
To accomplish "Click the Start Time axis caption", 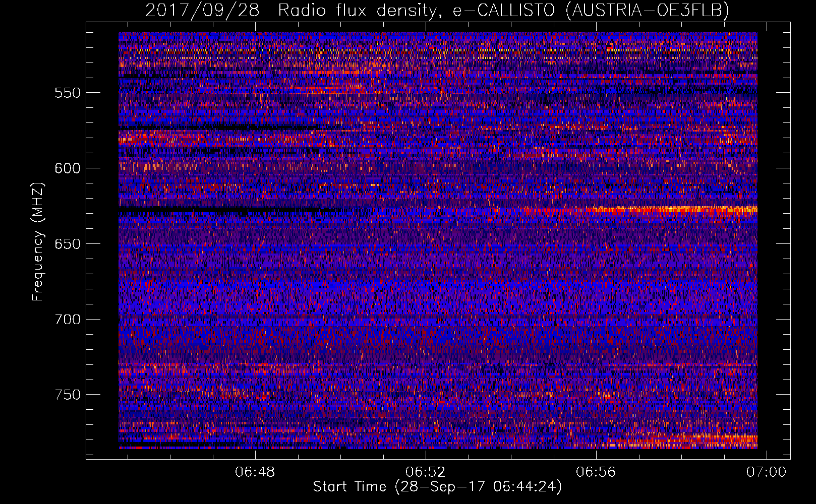I will (x=437, y=487).
